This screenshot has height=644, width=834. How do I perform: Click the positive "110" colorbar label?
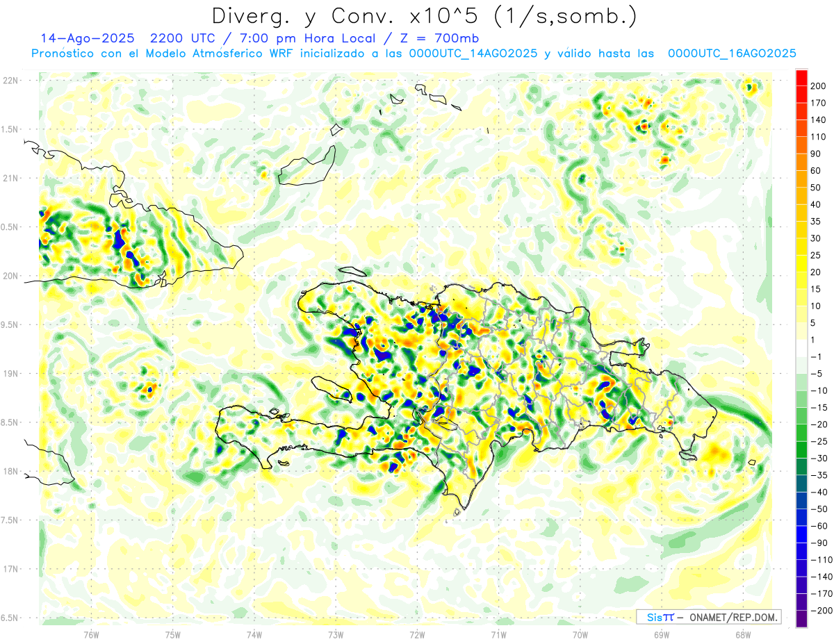pos(819,137)
